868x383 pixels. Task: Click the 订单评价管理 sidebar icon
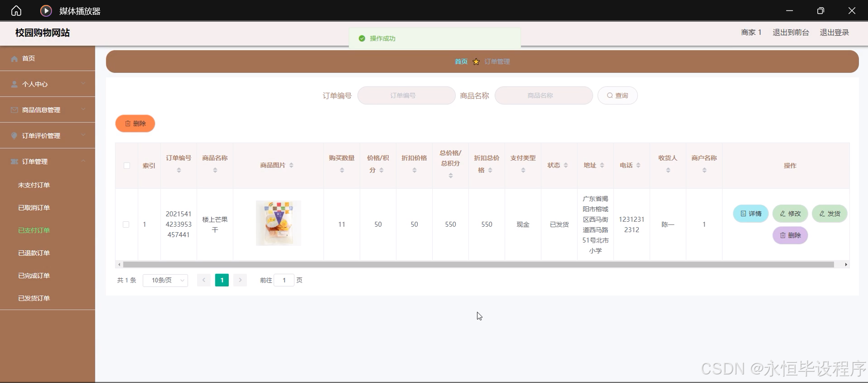click(x=14, y=136)
